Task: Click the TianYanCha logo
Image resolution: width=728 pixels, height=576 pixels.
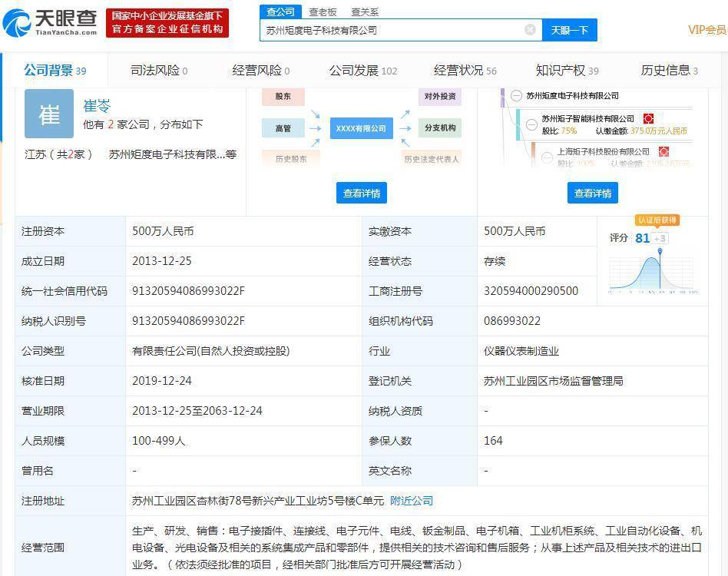Action: click(50, 22)
